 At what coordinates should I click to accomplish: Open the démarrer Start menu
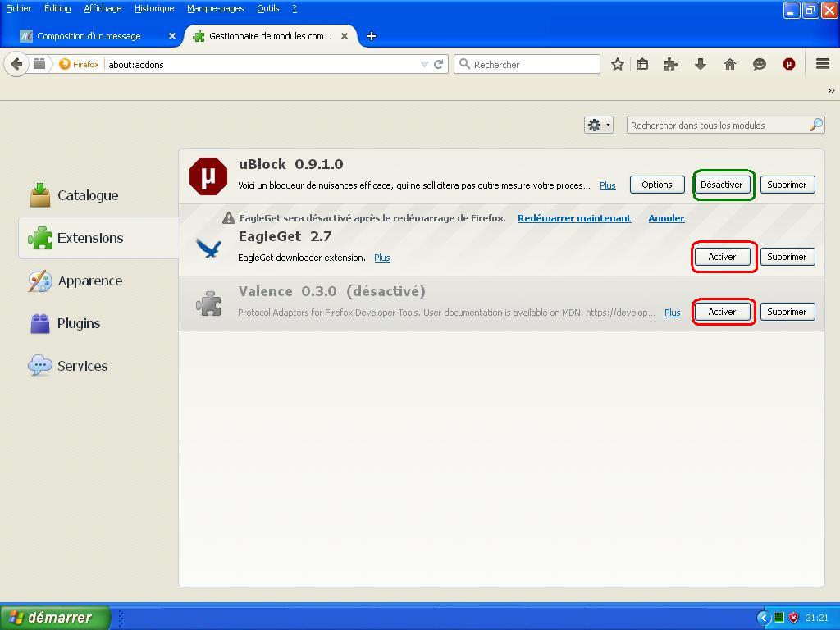pyautogui.click(x=55, y=618)
